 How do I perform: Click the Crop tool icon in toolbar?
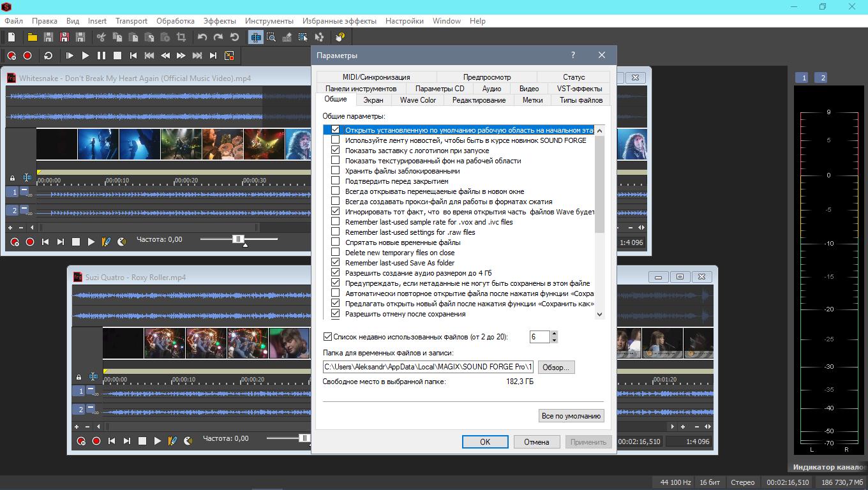pyautogui.click(x=181, y=38)
